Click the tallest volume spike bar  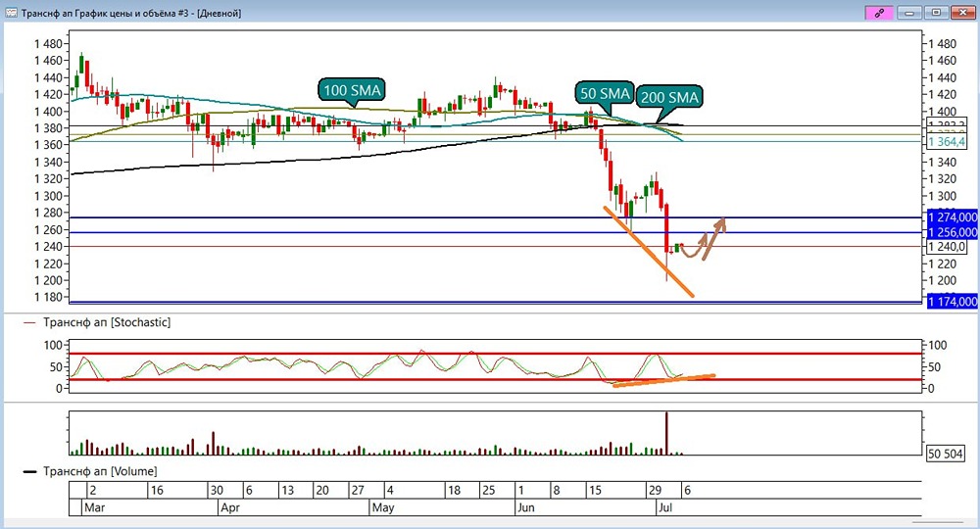(x=666, y=433)
